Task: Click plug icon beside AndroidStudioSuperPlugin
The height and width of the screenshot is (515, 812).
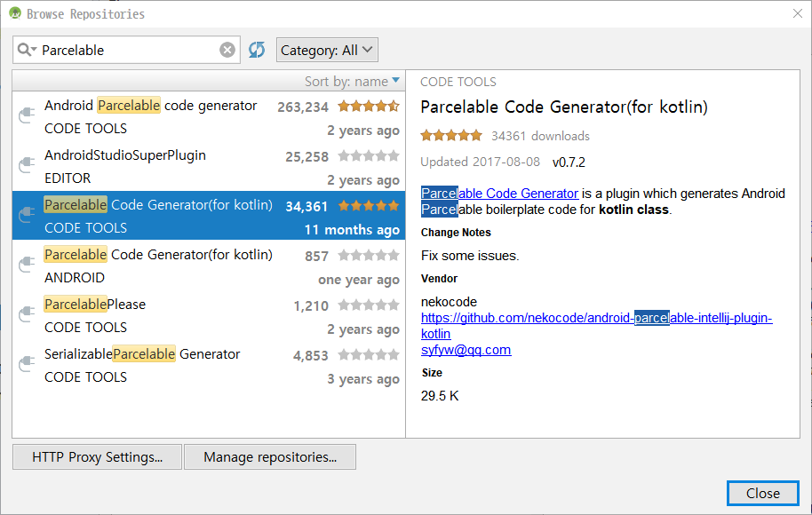Action: [27, 167]
